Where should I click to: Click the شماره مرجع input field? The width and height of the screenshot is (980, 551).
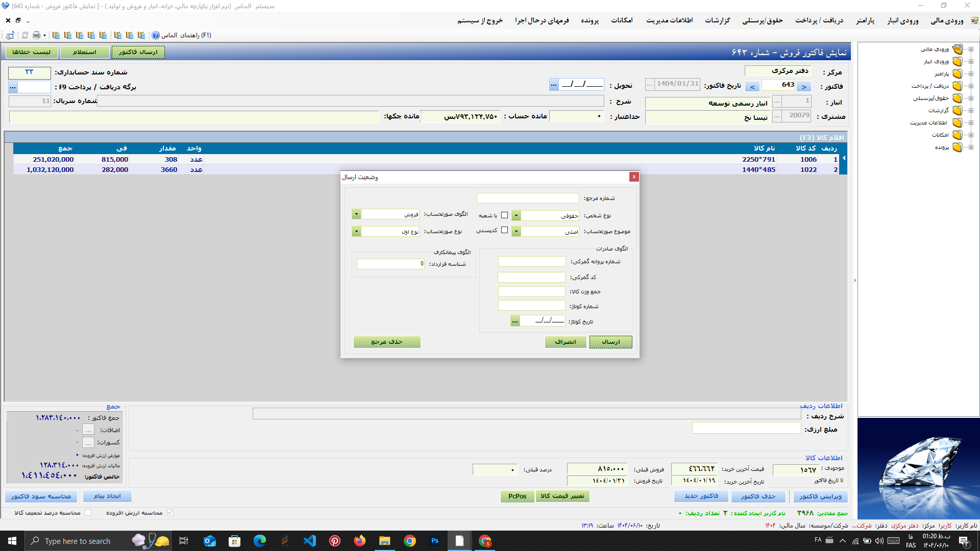click(x=527, y=198)
